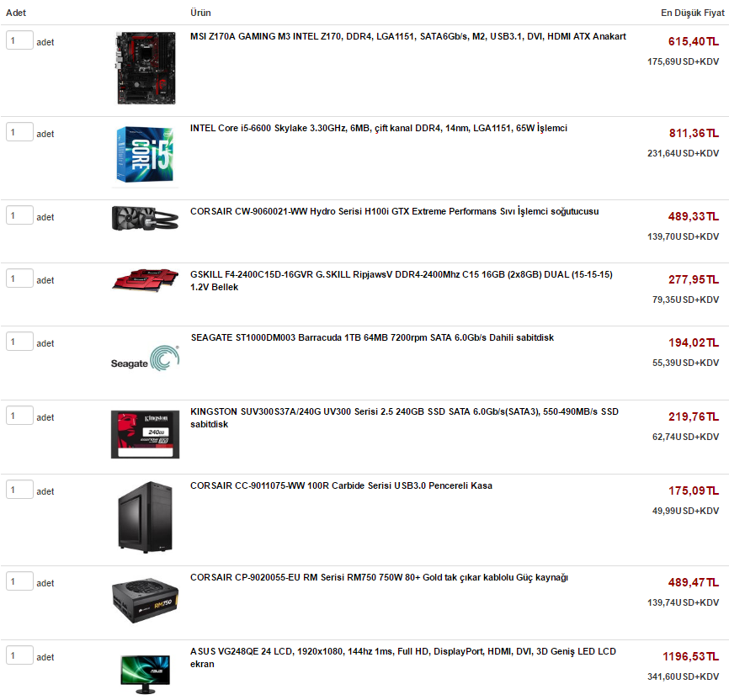
Task: View the Corsair 100R case image
Action: (x=145, y=517)
